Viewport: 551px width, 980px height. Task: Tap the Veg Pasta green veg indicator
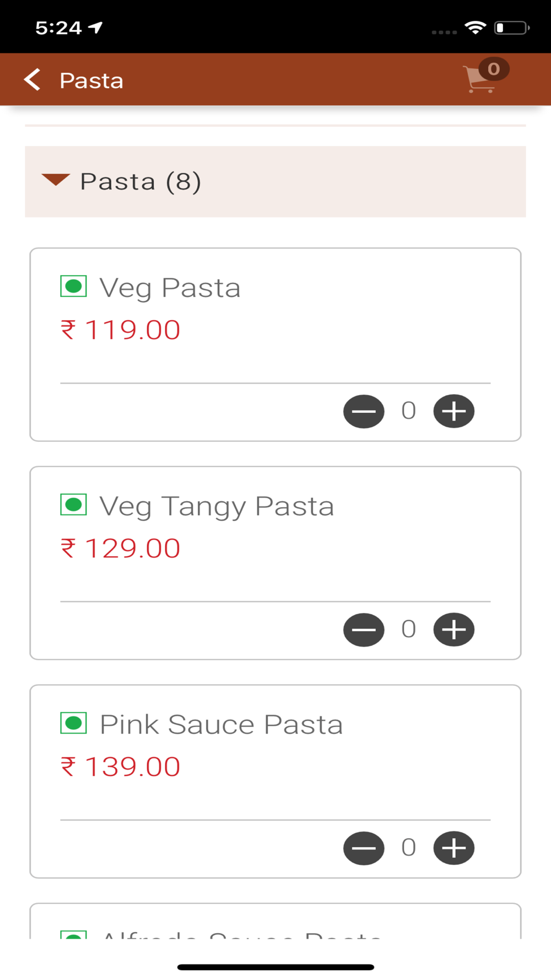73,287
